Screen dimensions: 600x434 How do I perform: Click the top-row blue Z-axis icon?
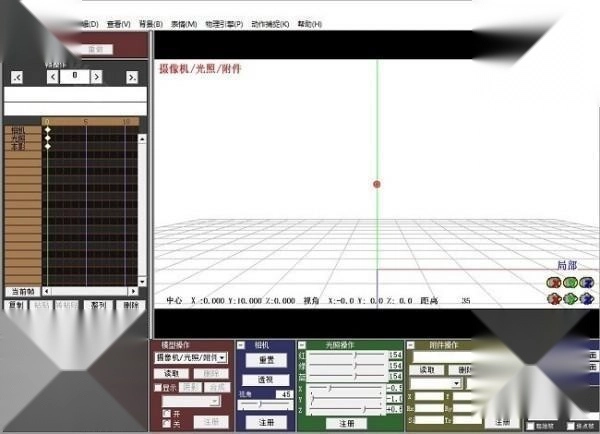coord(585,282)
